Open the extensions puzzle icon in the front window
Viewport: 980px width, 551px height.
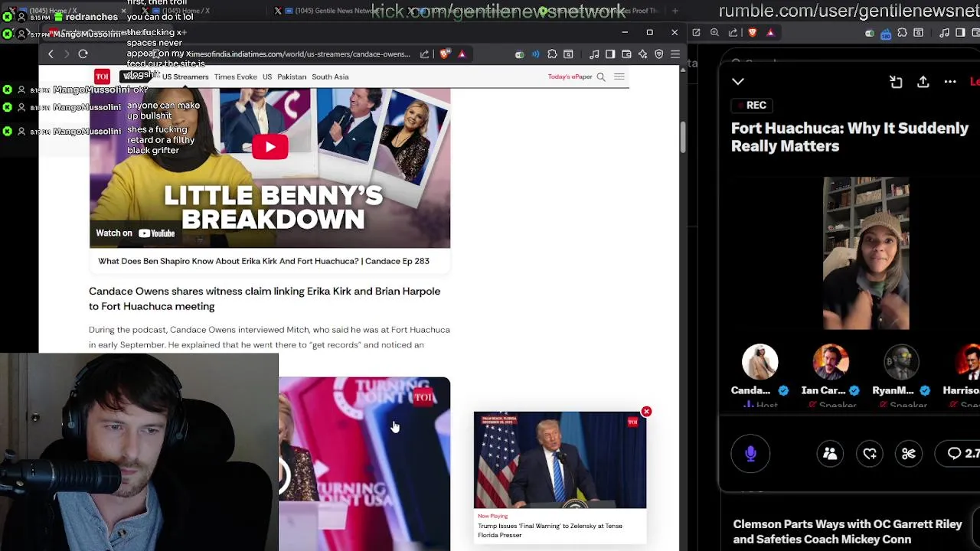point(552,54)
